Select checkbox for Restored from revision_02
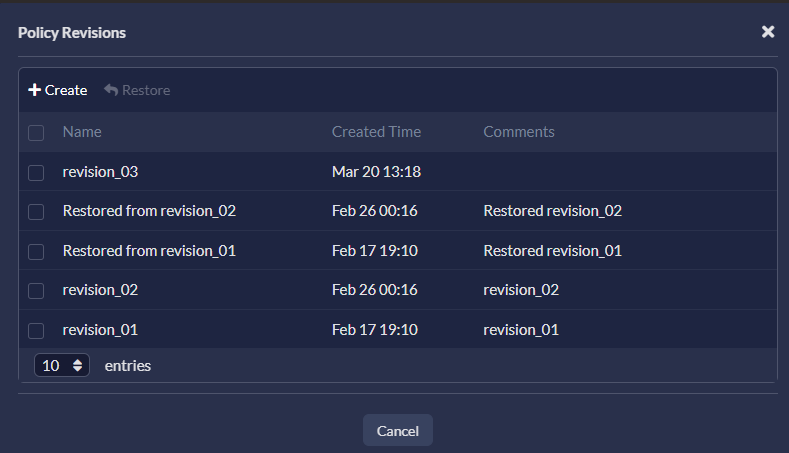Viewport: 789px width, 453px height. (x=36, y=212)
